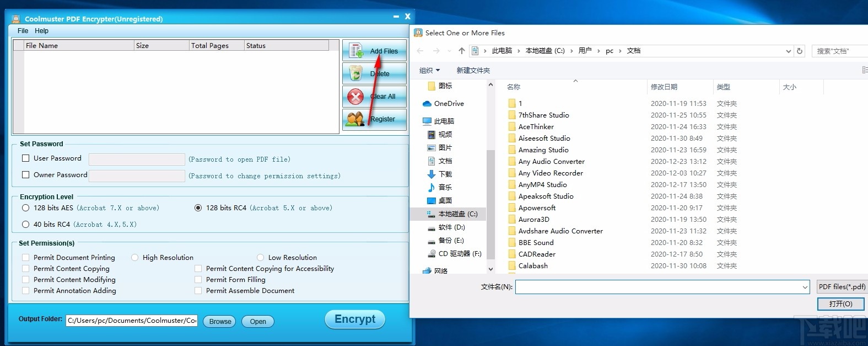
Task: Click the Aurora3D folder icon
Action: coord(512,220)
